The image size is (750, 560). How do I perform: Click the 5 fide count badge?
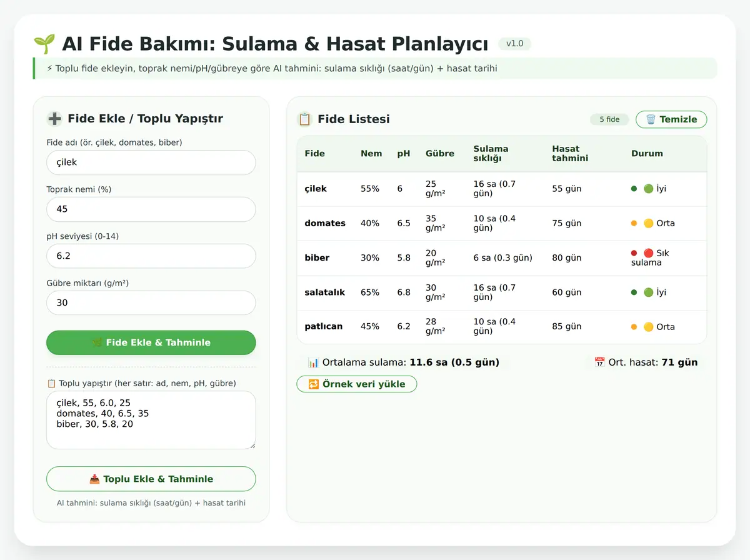[x=609, y=119]
